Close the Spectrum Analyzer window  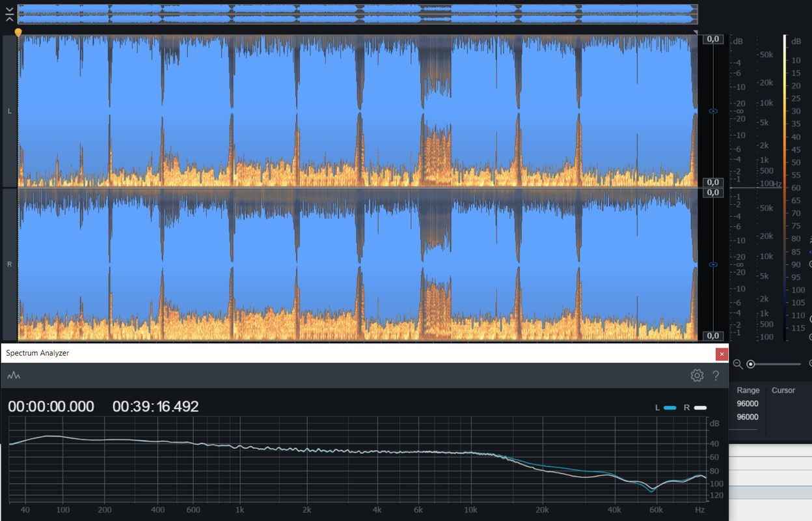pos(722,354)
